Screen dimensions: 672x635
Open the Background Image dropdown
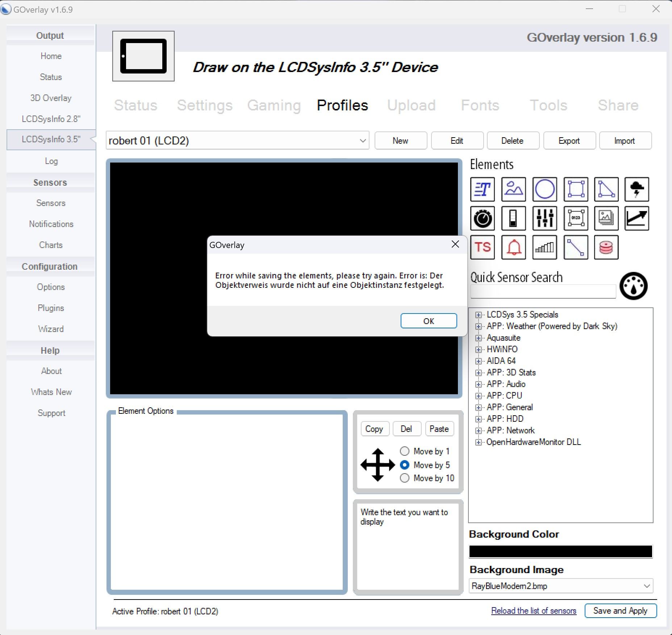coord(561,586)
